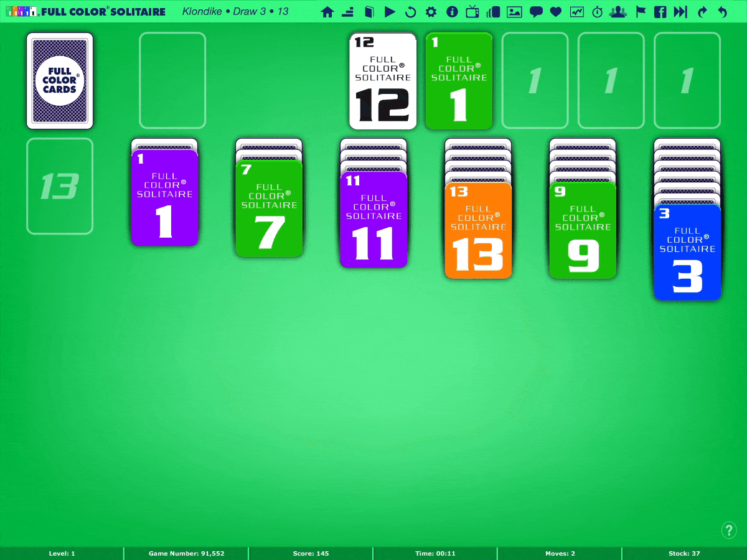Restart the game with circular arrow icon
747x560 pixels.
pos(410,12)
